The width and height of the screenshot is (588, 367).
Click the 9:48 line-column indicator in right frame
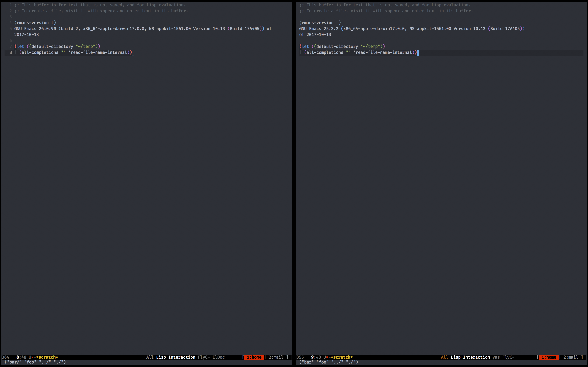coord(316,357)
